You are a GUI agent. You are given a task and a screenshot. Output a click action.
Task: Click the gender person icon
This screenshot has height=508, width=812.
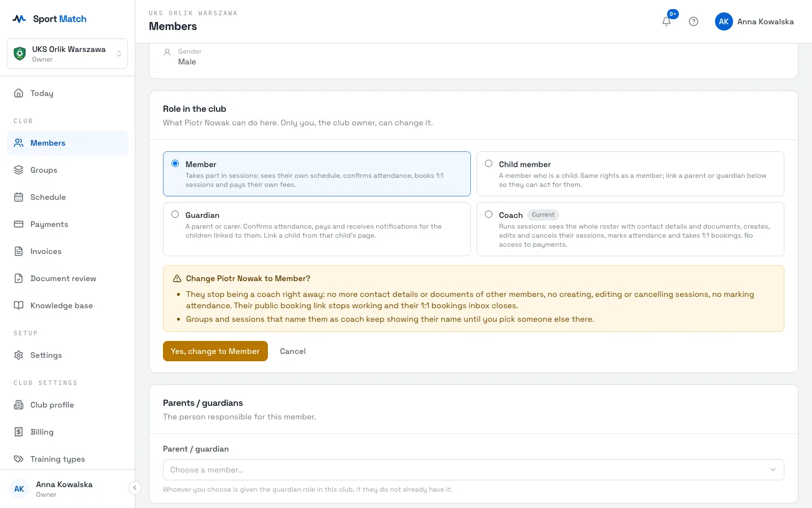167,52
